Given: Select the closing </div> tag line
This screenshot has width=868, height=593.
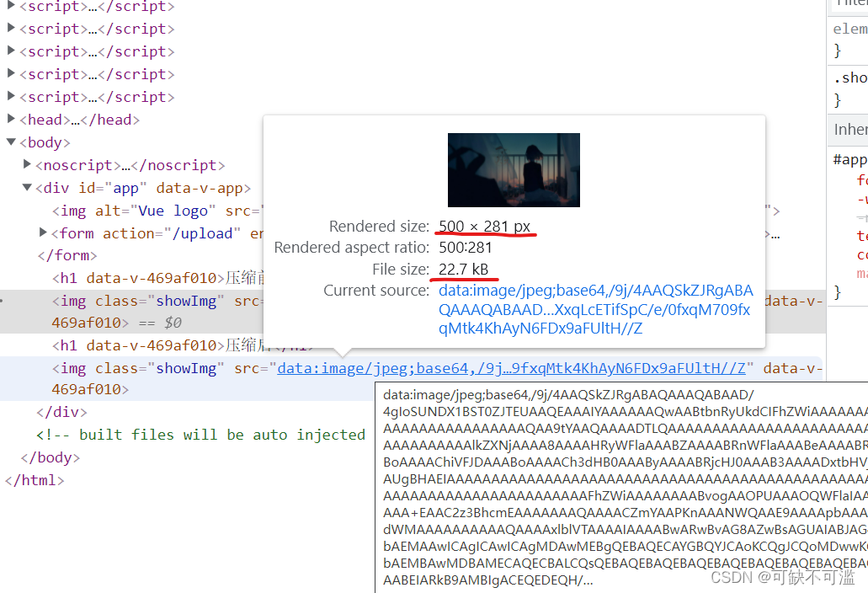Looking at the screenshot, I should pos(61,412).
